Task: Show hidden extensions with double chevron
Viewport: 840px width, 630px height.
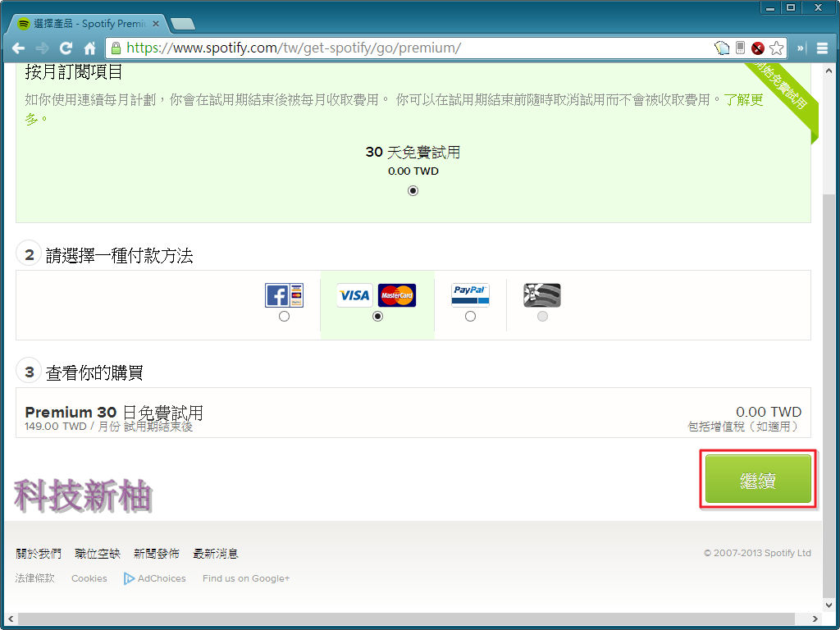Action: pyautogui.click(x=801, y=48)
